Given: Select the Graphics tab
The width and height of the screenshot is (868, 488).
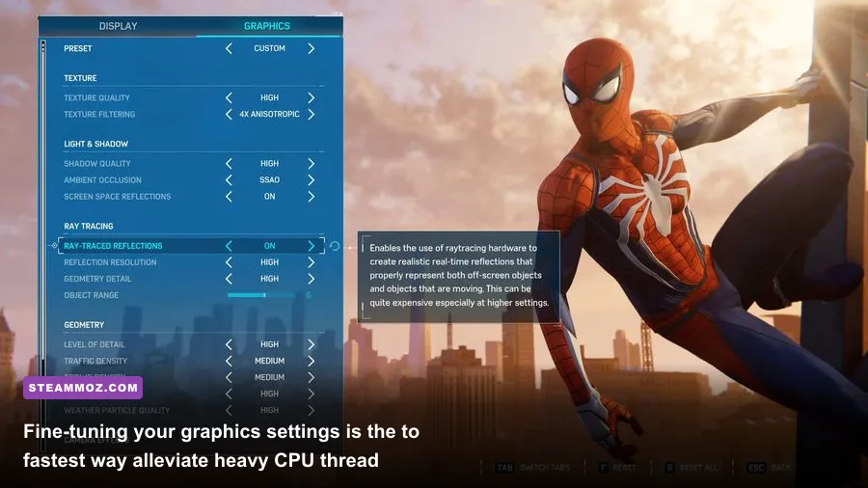Looking at the screenshot, I should point(267,26).
